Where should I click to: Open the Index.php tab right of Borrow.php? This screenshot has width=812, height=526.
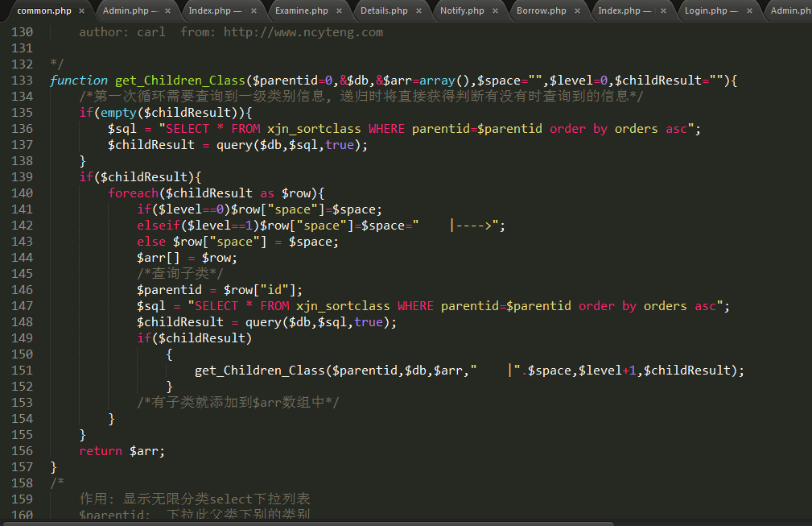[624, 11]
